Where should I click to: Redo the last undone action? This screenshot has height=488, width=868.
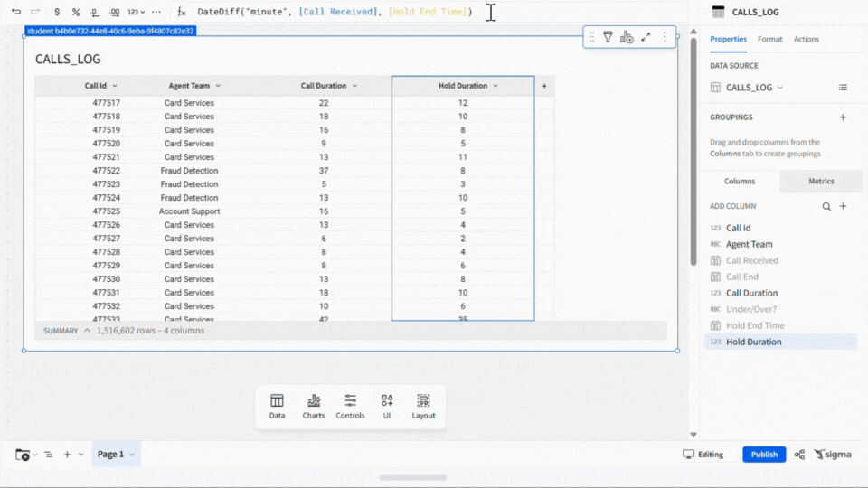[35, 12]
